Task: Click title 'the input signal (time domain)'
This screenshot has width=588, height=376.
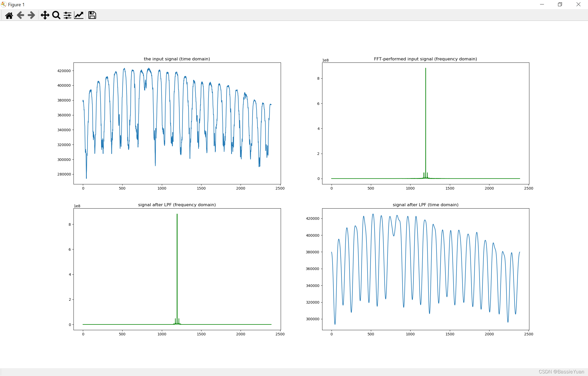Action: point(177,59)
